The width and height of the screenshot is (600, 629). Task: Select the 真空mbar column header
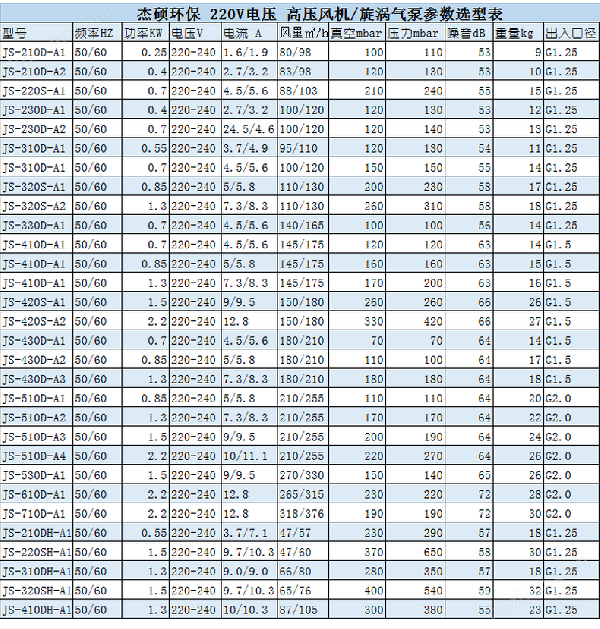pyautogui.click(x=356, y=34)
